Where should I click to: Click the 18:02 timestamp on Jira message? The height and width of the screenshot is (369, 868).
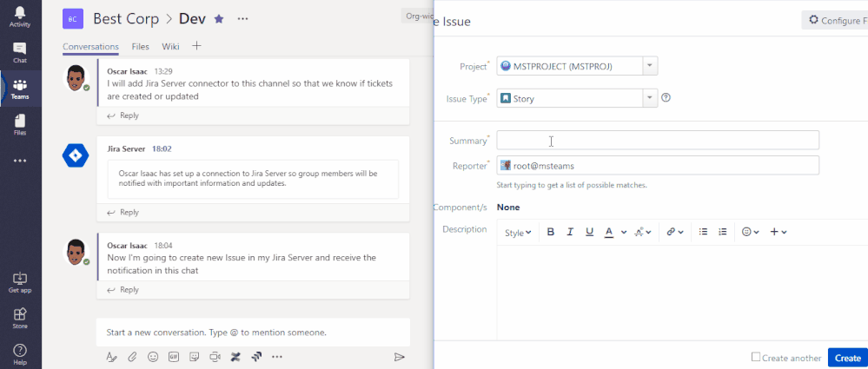162,148
